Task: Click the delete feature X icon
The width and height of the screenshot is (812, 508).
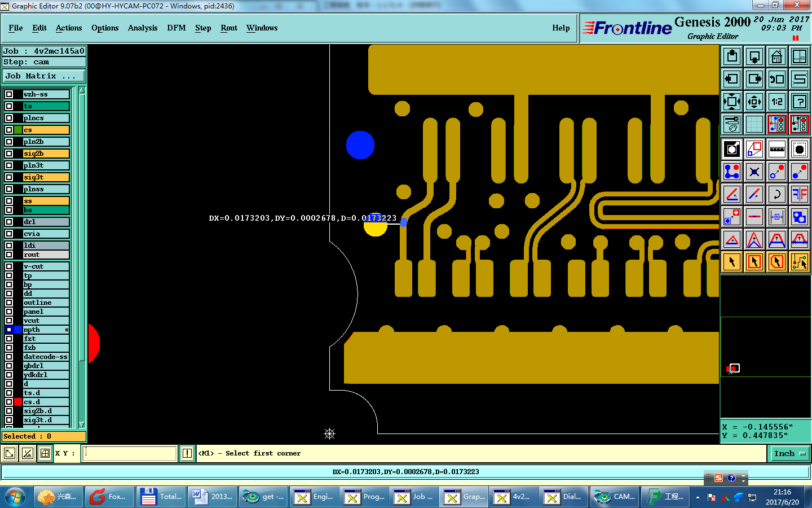Action: tap(754, 172)
